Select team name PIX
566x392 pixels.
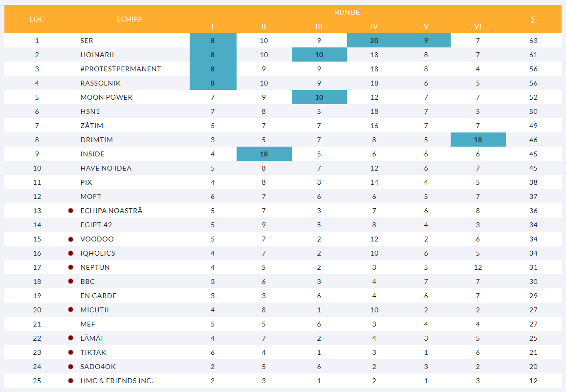click(86, 182)
